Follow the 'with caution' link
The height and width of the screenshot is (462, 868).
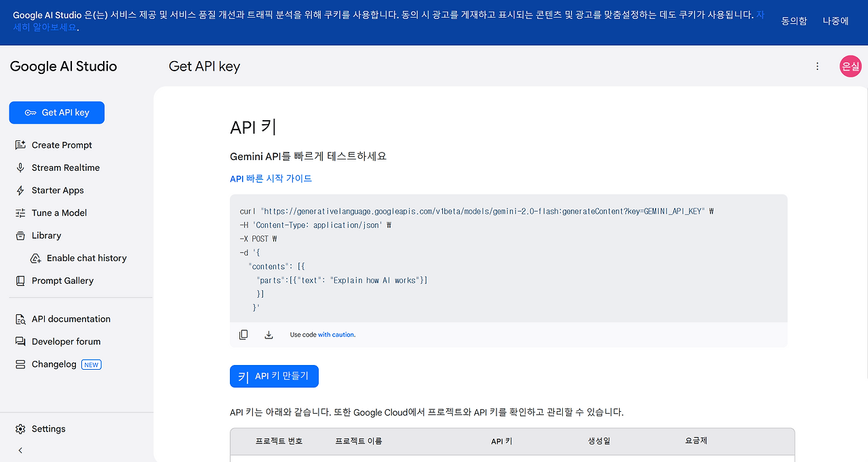click(x=336, y=334)
